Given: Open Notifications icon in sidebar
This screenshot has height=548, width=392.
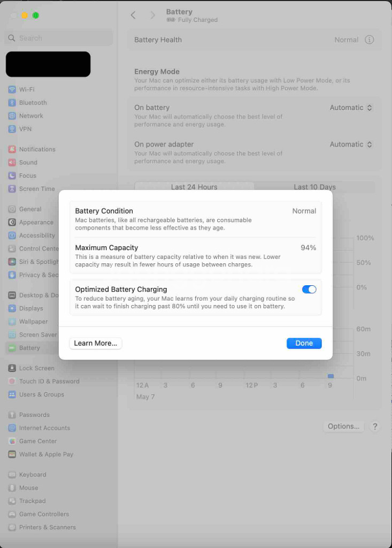Looking at the screenshot, I should click(12, 149).
